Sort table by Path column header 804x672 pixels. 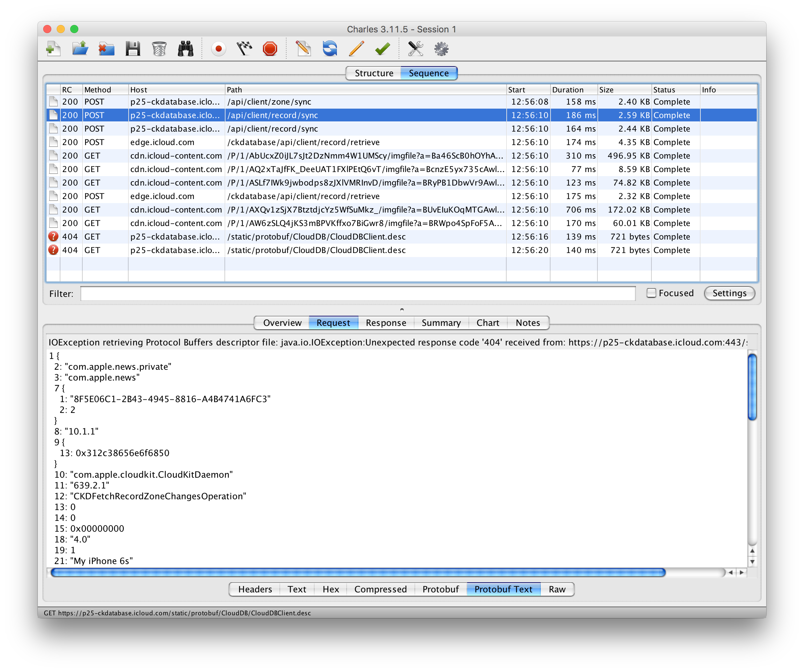point(365,89)
